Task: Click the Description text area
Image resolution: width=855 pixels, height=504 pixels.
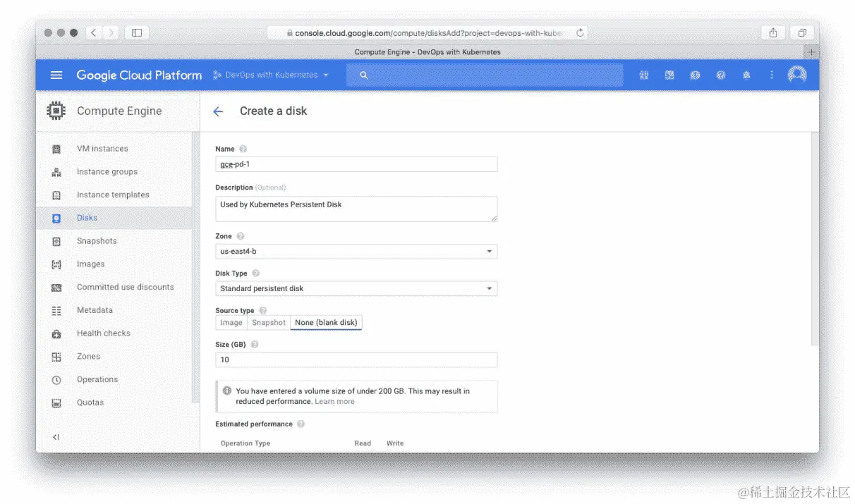Action: pos(356,209)
